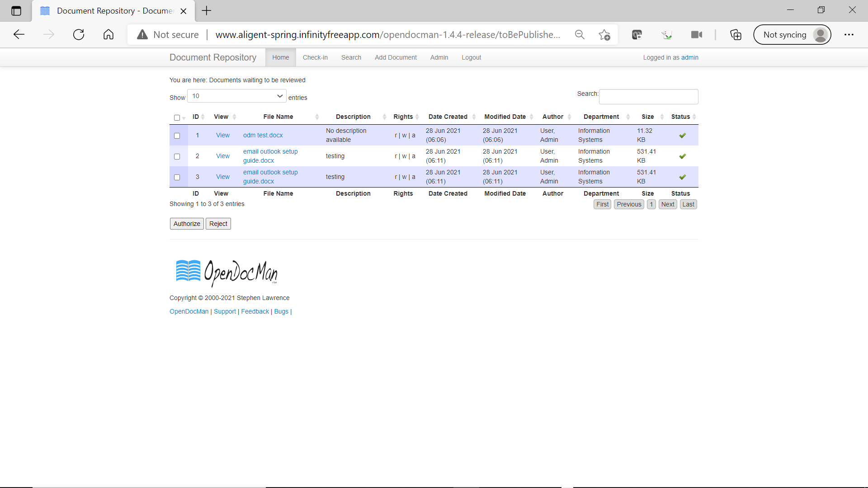This screenshot has width=868, height=488.
Task: Focus the table Search input field
Action: point(648,97)
